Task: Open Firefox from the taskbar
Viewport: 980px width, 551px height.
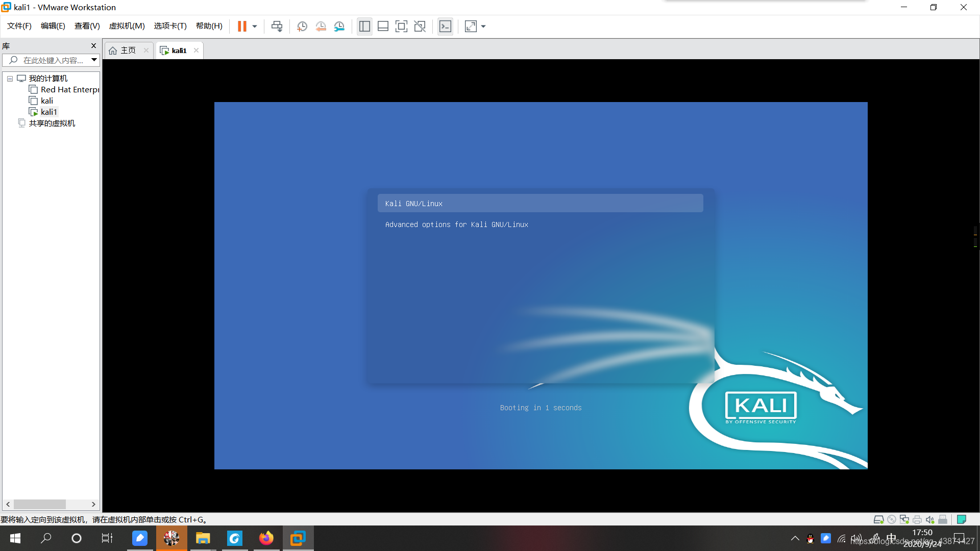Action: (266, 538)
